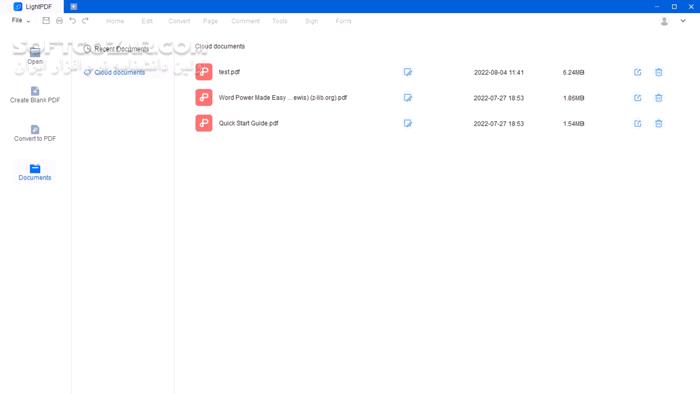Click PDF icon for Quick Start Guide.pdf

(204, 123)
